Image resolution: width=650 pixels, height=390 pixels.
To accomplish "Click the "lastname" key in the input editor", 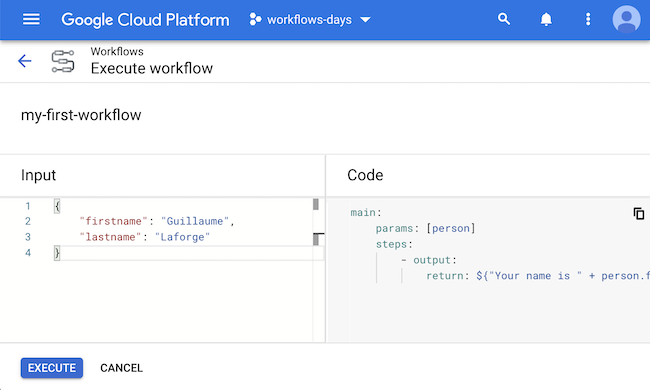I will 110,237.
